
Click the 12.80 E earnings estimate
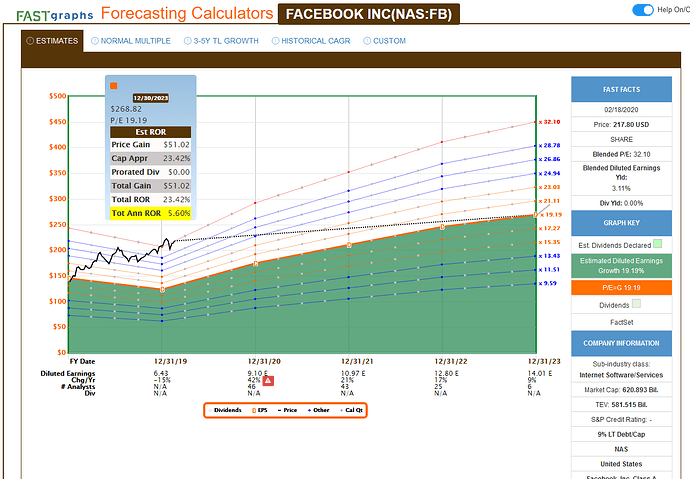click(447, 373)
